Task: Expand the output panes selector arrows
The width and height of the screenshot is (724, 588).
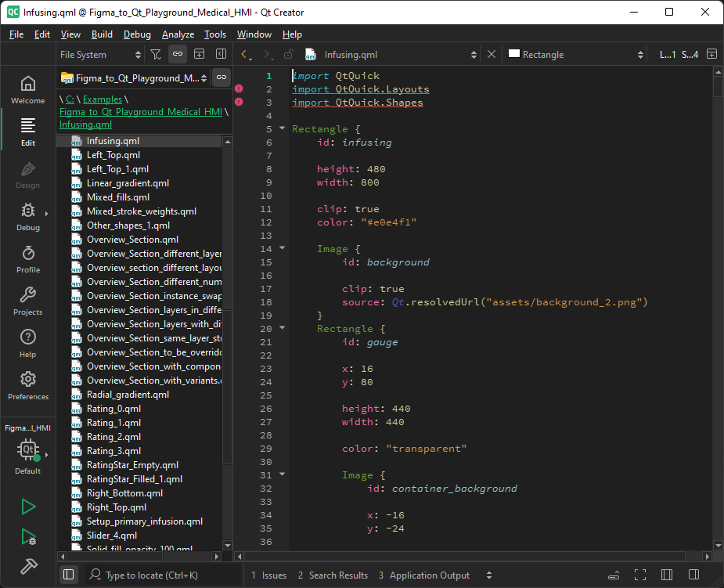Action: (489, 575)
